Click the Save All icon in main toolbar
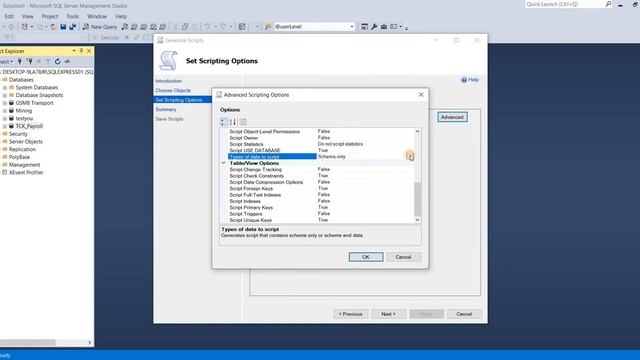Image resolution: width=640 pixels, height=360 pixels. [x=73, y=27]
